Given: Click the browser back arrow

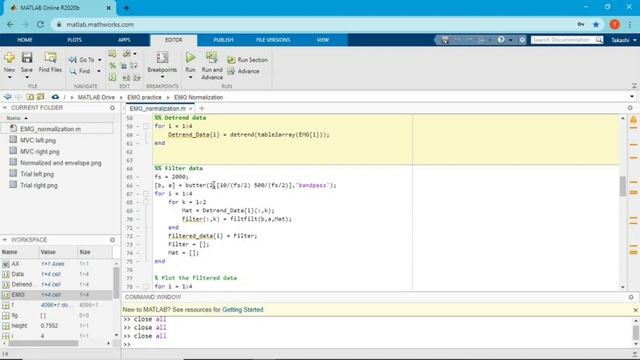Looking at the screenshot, I should (10, 24).
